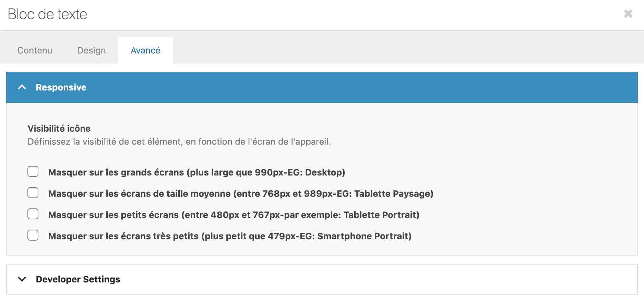
Task: Enable 'Masquer sur les écrans de taille moyenne'
Action: (33, 193)
